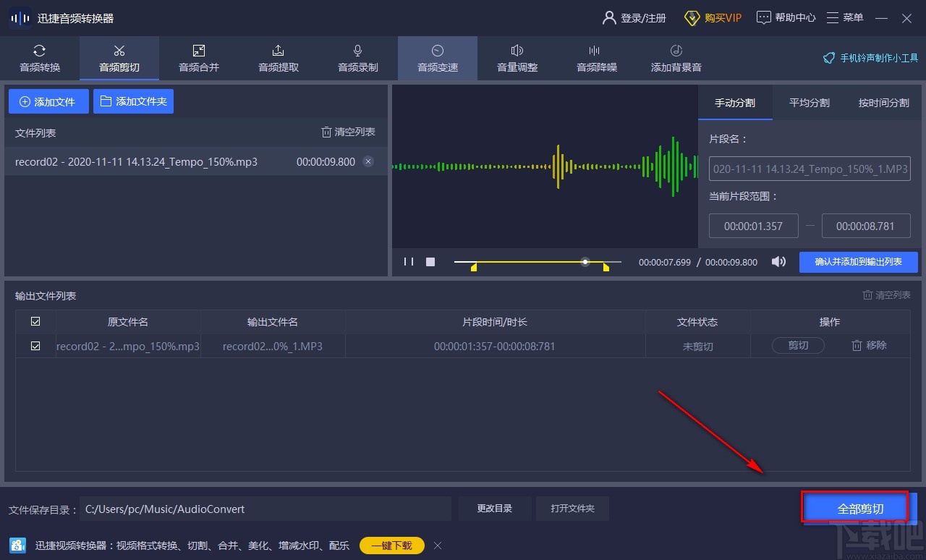
Task: Switch to 音量调整 volume adjustment
Action: tap(517, 58)
